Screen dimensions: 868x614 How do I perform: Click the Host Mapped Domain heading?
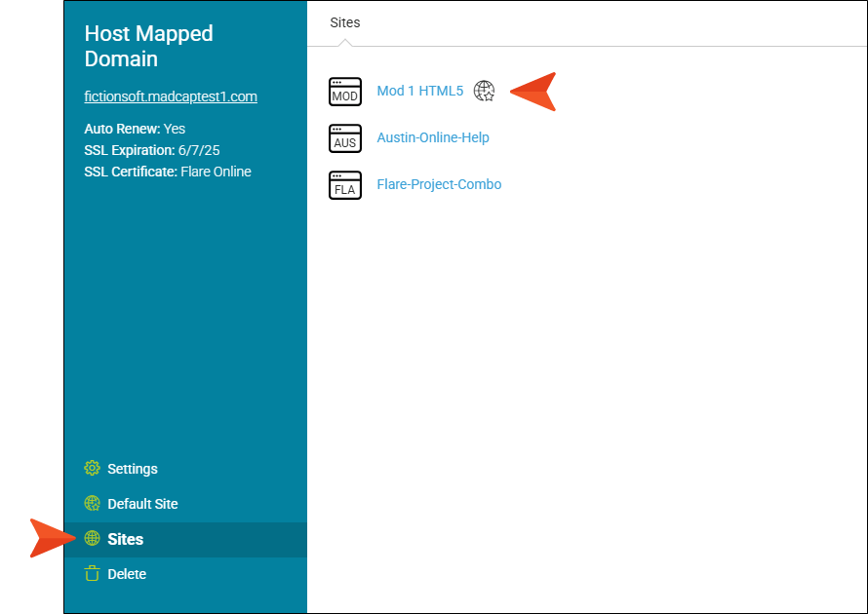point(149,46)
